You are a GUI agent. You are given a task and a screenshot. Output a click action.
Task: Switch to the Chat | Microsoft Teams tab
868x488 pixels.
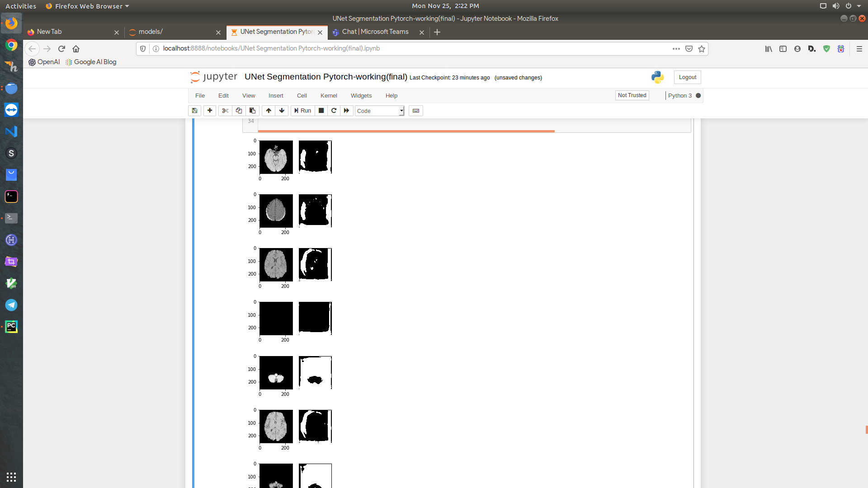(x=375, y=32)
